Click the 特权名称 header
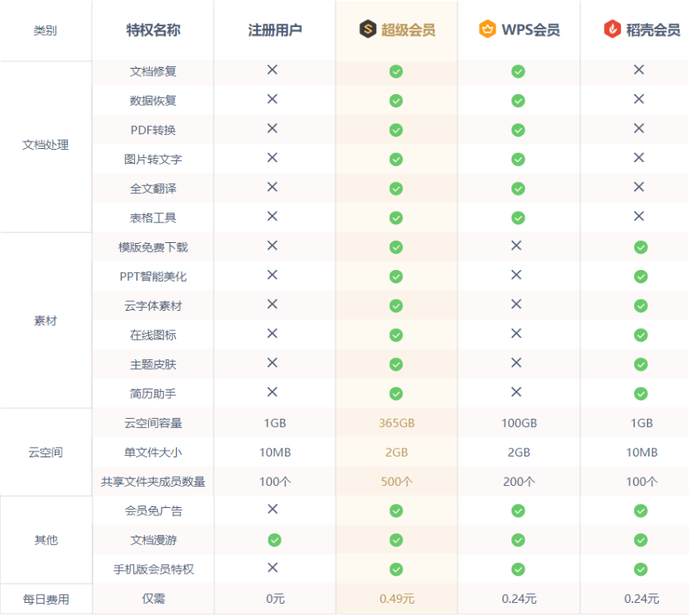The width and height of the screenshot is (689, 616). tap(153, 30)
